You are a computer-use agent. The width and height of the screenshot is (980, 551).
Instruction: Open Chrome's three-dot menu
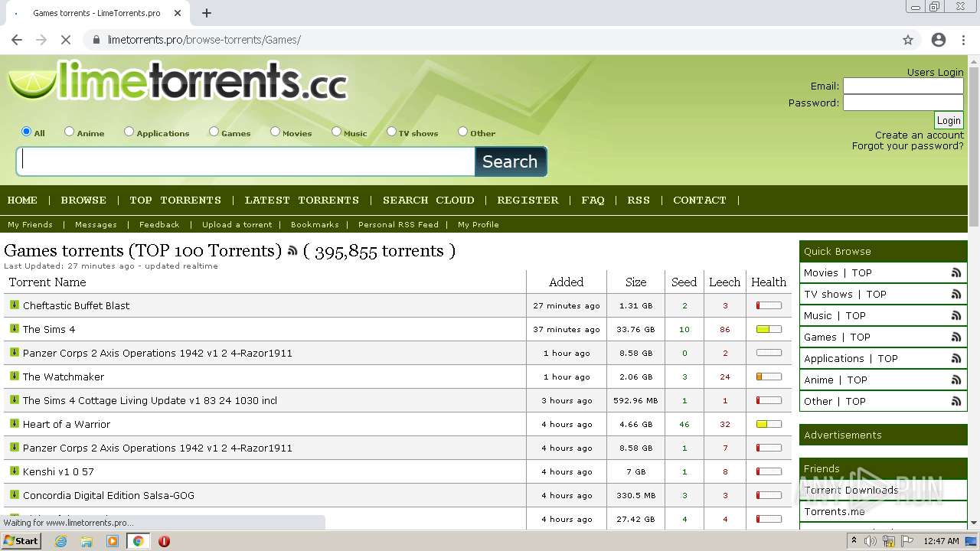pyautogui.click(x=962, y=40)
